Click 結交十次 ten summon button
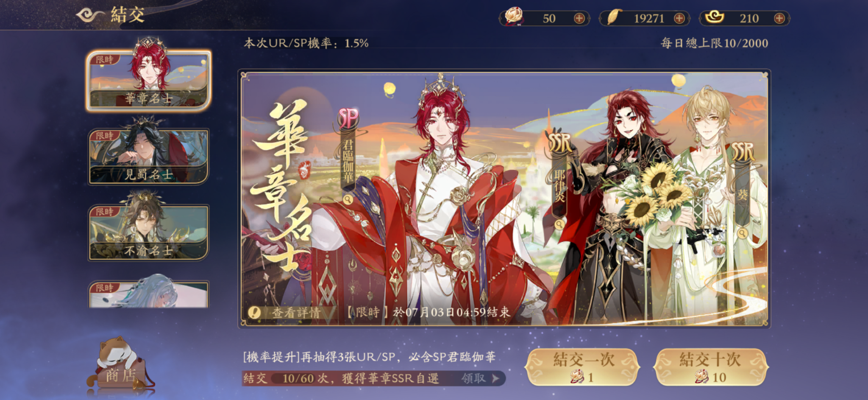The width and height of the screenshot is (868, 400). [710, 367]
